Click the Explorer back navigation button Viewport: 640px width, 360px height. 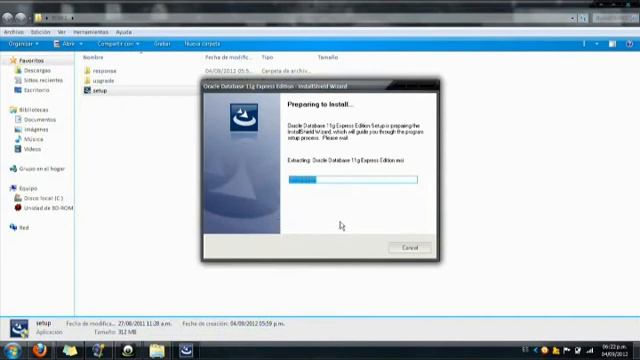pos(8,18)
